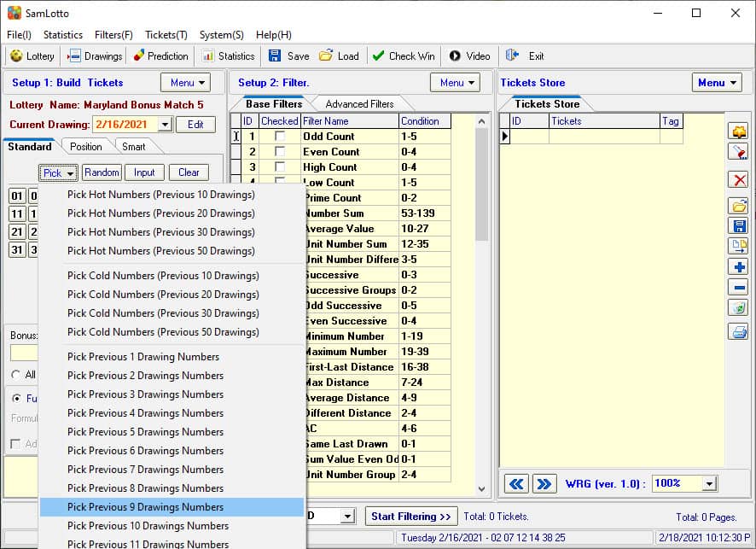Image resolution: width=756 pixels, height=549 pixels.
Task: Launch the Prediction tool in the toolbar
Action: [x=161, y=56]
